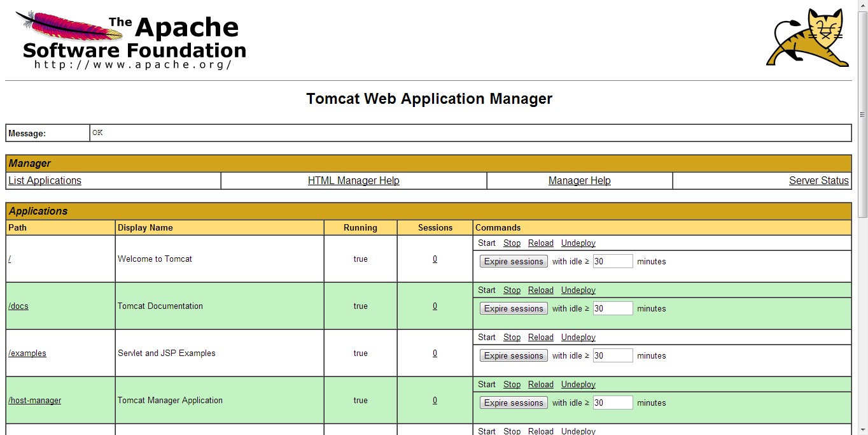Select the "Welcome to Tomcat" display name
868x435 pixels.
(155, 259)
